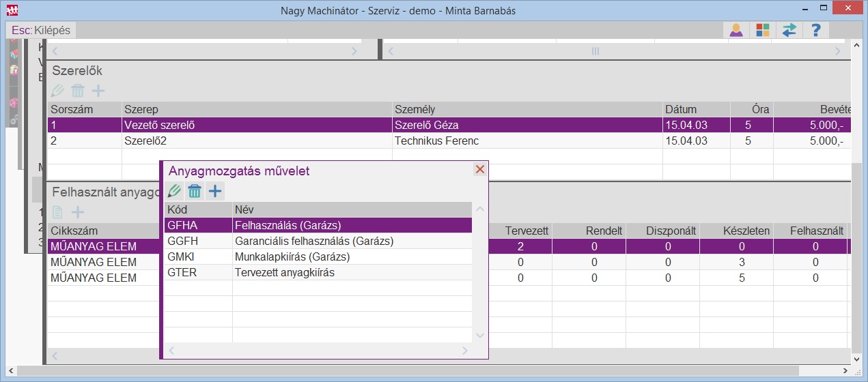Select the Vezető szerelő row

449,125
